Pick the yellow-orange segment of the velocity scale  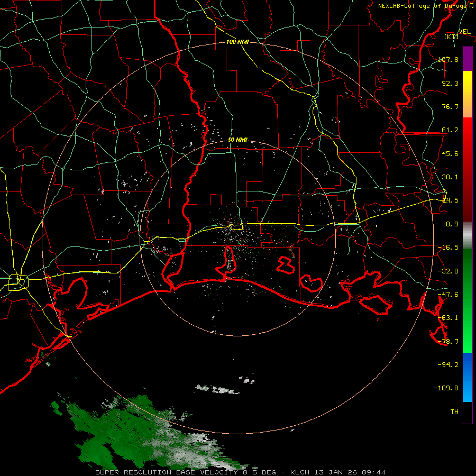pyautogui.click(x=467, y=94)
